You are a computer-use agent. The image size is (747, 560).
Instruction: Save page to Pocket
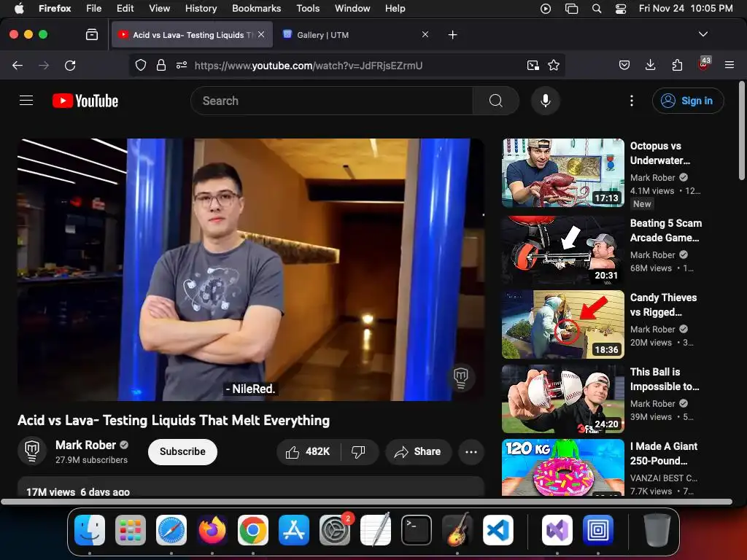click(624, 65)
